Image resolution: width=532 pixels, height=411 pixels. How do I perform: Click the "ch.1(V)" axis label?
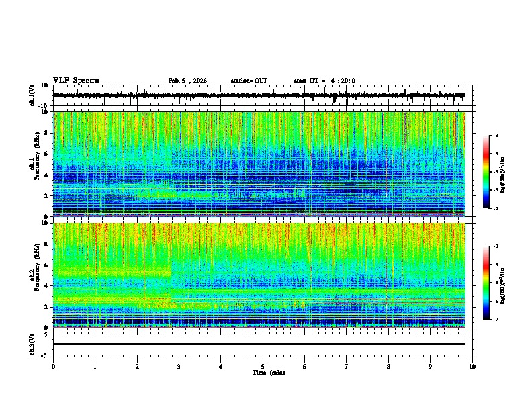click(32, 95)
